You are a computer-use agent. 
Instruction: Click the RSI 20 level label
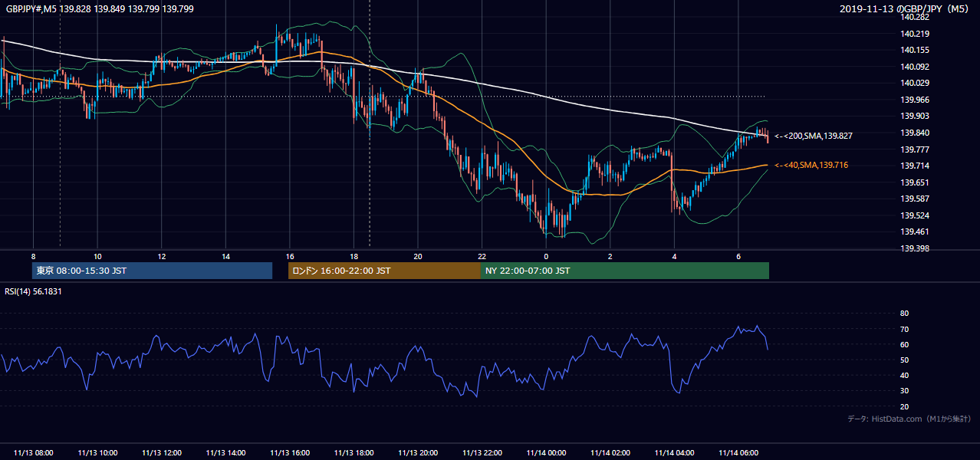pos(904,406)
